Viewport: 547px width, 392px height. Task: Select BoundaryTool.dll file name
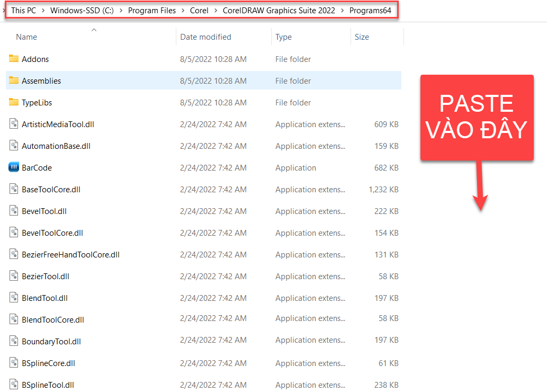coord(51,341)
